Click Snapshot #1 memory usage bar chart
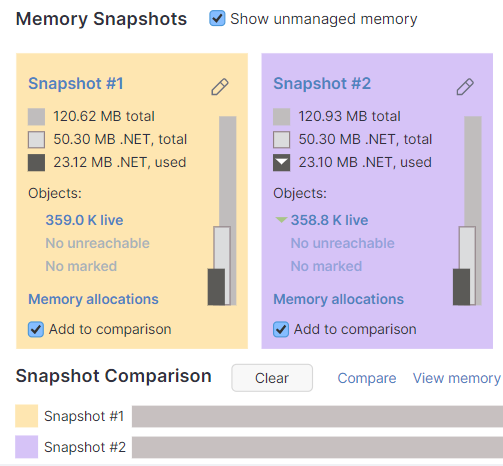 [222, 211]
